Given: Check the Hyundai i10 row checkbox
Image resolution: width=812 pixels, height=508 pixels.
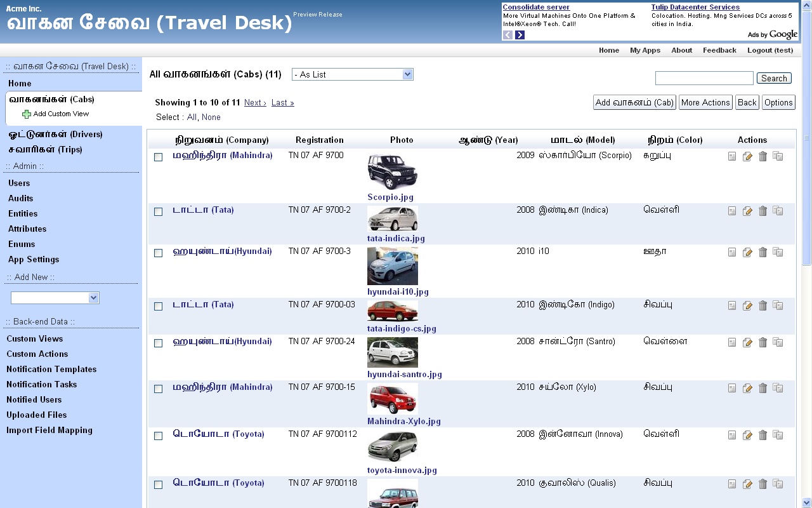Looking at the screenshot, I should (x=159, y=253).
